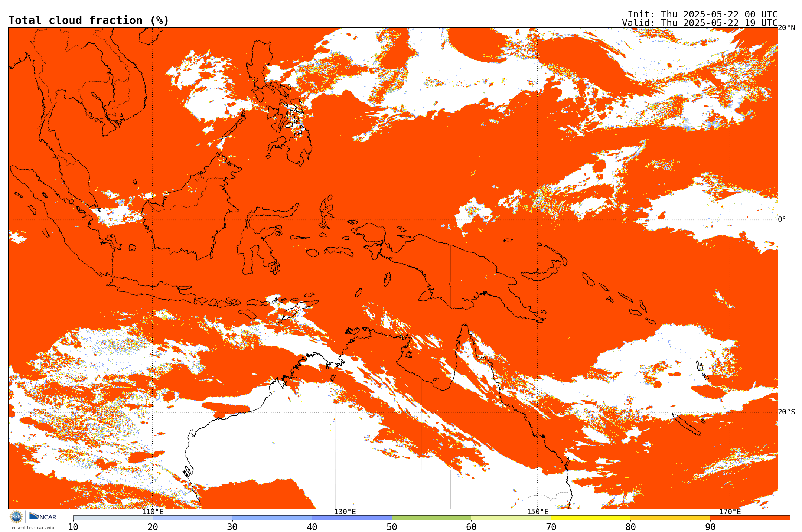
Task: Pick the 40–50 periwinkle colorbar segment
Action: tap(352, 518)
